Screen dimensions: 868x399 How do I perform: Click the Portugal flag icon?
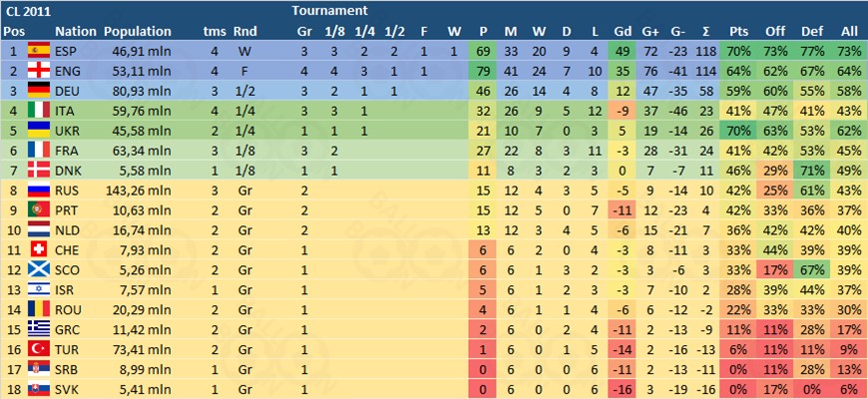38,210
